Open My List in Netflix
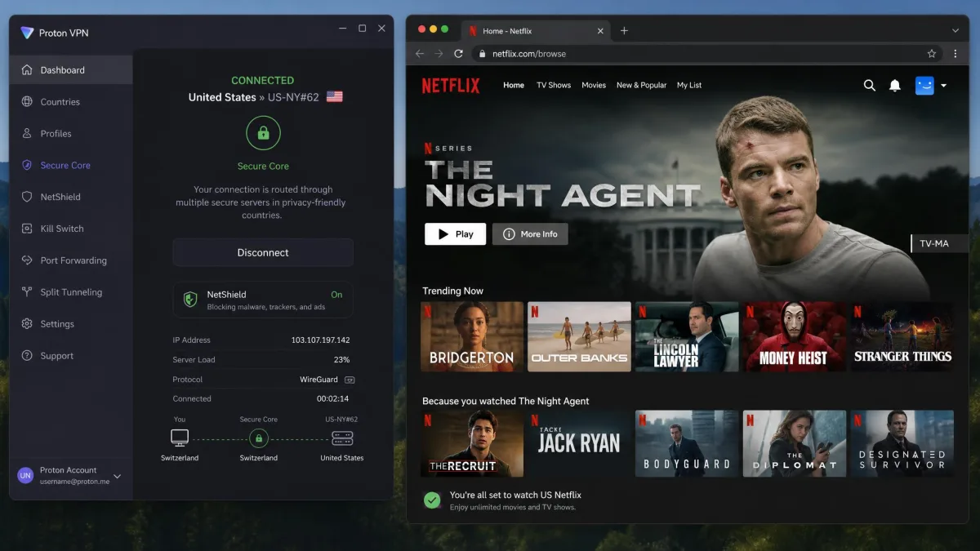Screen dimensions: 980x551 [689, 85]
